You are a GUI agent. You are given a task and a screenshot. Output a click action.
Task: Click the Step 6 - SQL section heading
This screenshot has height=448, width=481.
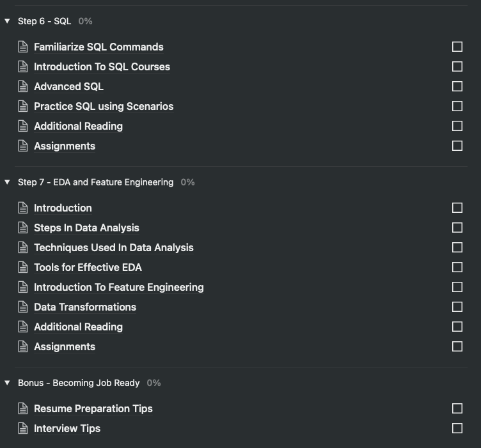tap(44, 21)
